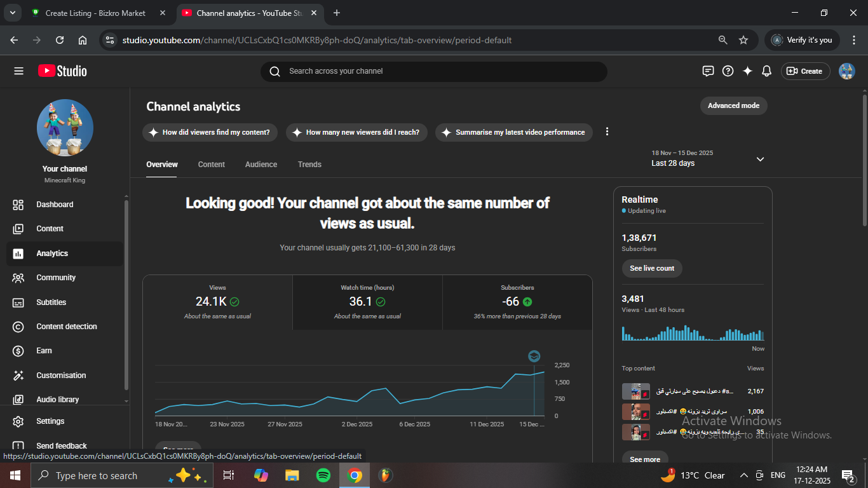This screenshot has width=868, height=488.
Task: Open the three-dot menu beside suggestion chips
Action: click(x=607, y=132)
